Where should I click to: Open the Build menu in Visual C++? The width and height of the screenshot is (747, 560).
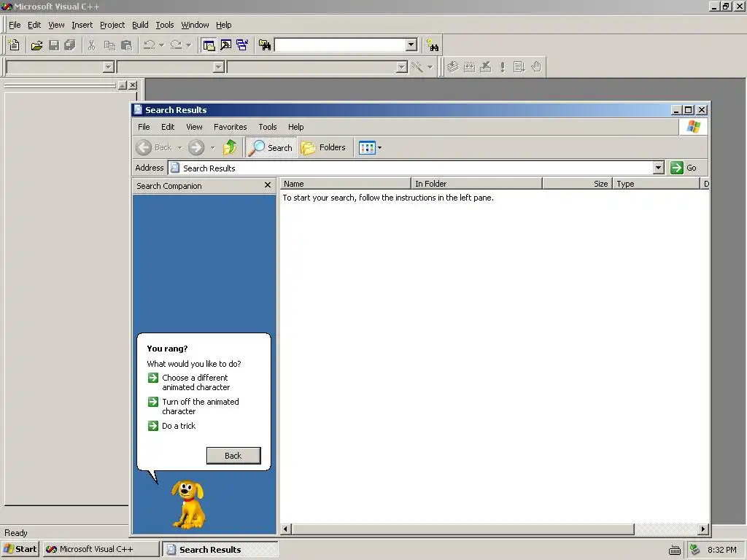click(140, 25)
